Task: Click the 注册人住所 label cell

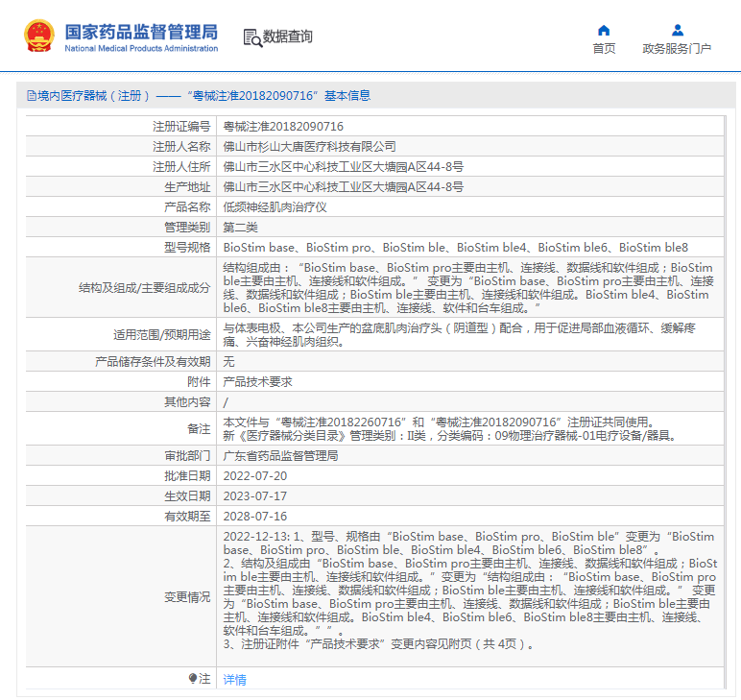Action: tap(181, 167)
